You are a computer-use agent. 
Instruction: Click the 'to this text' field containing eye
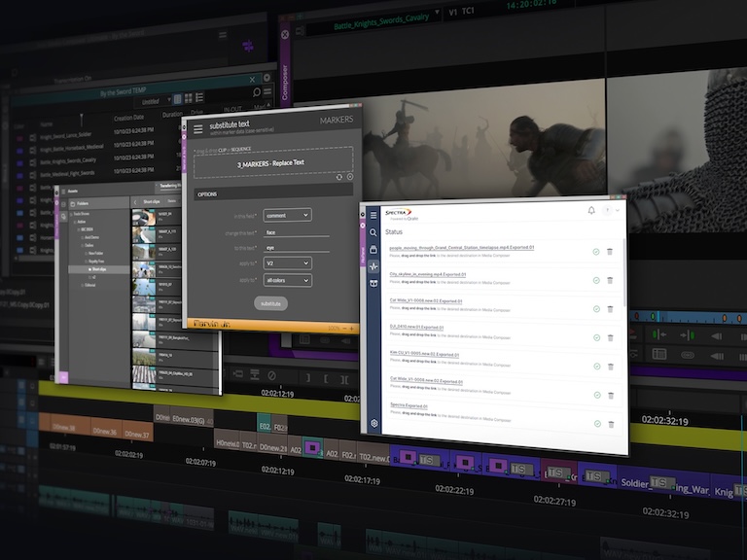[296, 247]
